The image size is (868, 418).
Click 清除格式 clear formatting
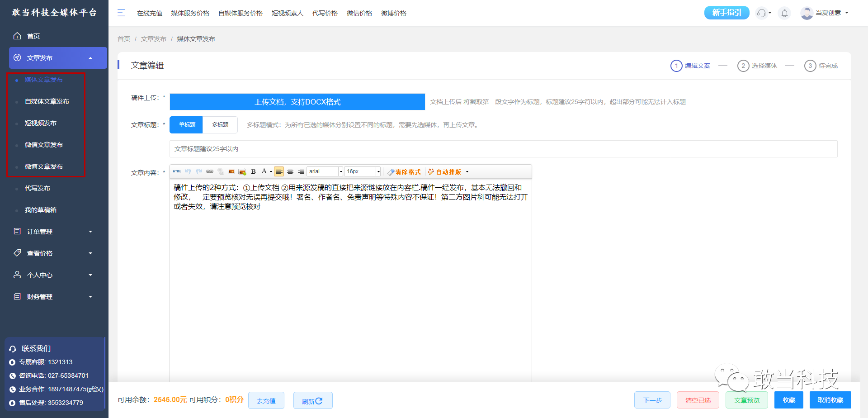tap(404, 172)
